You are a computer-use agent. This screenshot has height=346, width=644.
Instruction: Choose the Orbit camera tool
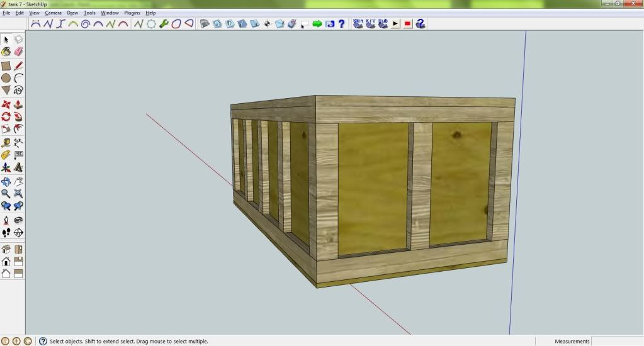coord(6,182)
